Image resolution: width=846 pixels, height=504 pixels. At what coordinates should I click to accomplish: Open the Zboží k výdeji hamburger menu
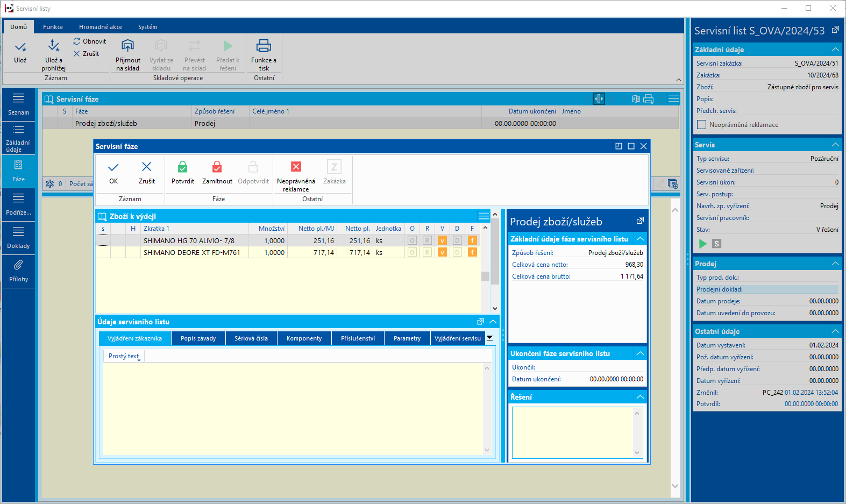[x=484, y=216]
